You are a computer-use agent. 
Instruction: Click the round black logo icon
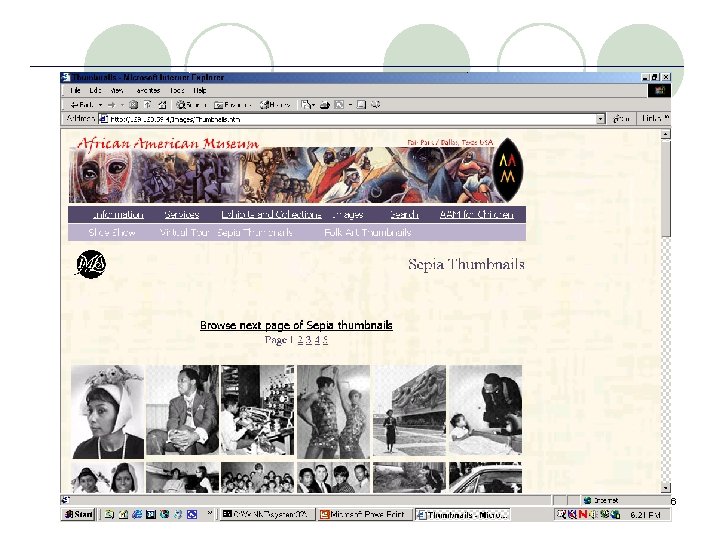pos(91,264)
